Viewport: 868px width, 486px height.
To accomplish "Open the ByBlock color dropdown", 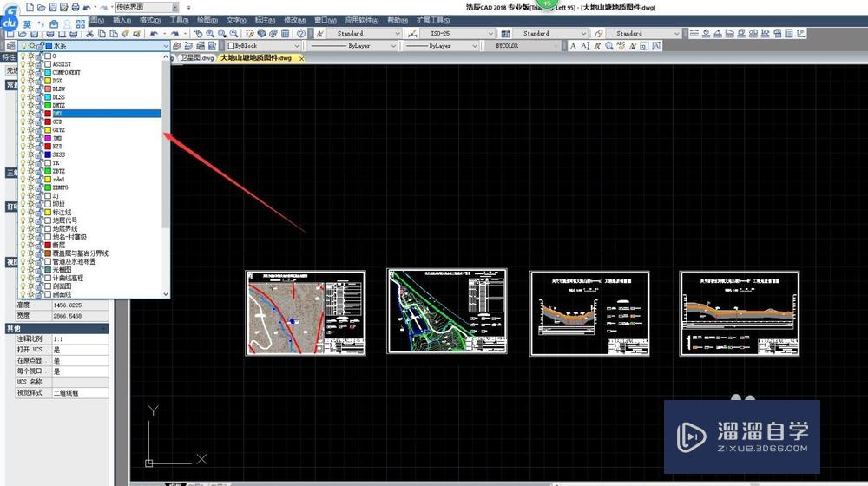I will point(297,46).
